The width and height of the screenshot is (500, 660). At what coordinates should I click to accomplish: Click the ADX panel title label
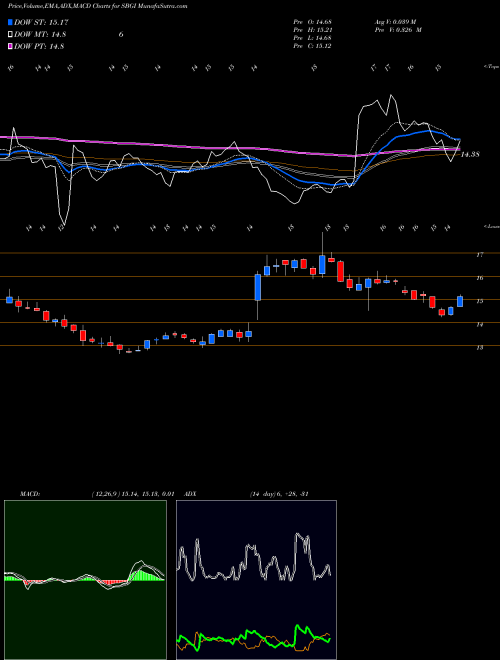click(190, 494)
